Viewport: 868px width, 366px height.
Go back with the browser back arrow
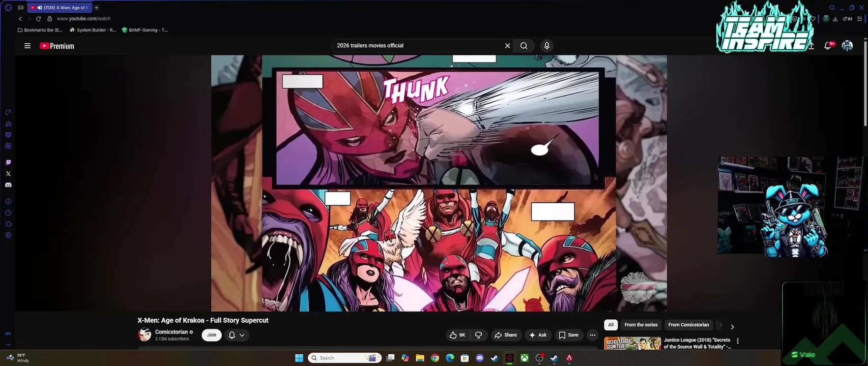click(20, 19)
